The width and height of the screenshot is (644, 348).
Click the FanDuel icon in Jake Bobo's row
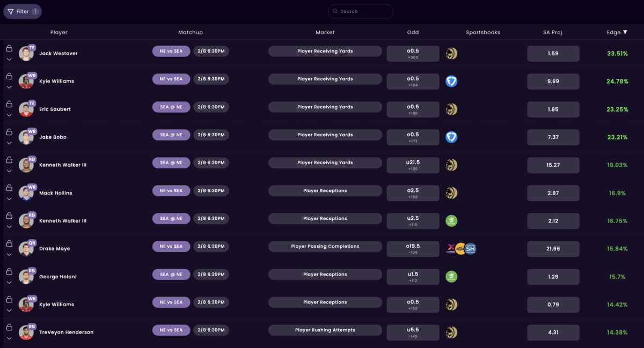tap(451, 137)
